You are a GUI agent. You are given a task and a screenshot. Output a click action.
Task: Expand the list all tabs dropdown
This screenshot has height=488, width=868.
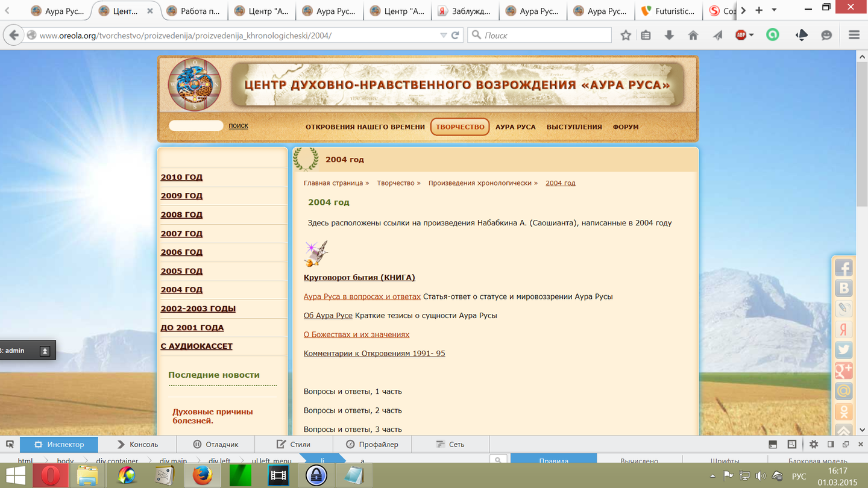point(774,10)
